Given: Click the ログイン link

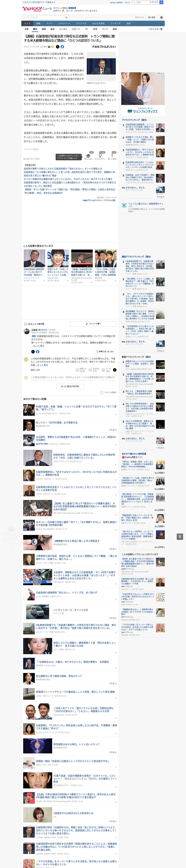Looking at the screenshot, I should pos(57,11).
